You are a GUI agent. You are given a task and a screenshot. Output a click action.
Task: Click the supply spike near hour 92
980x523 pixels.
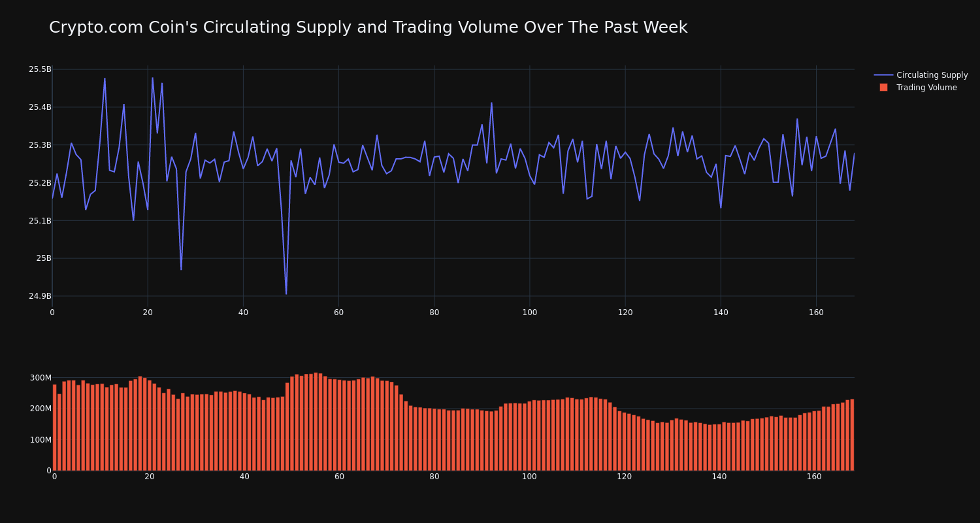click(x=491, y=103)
